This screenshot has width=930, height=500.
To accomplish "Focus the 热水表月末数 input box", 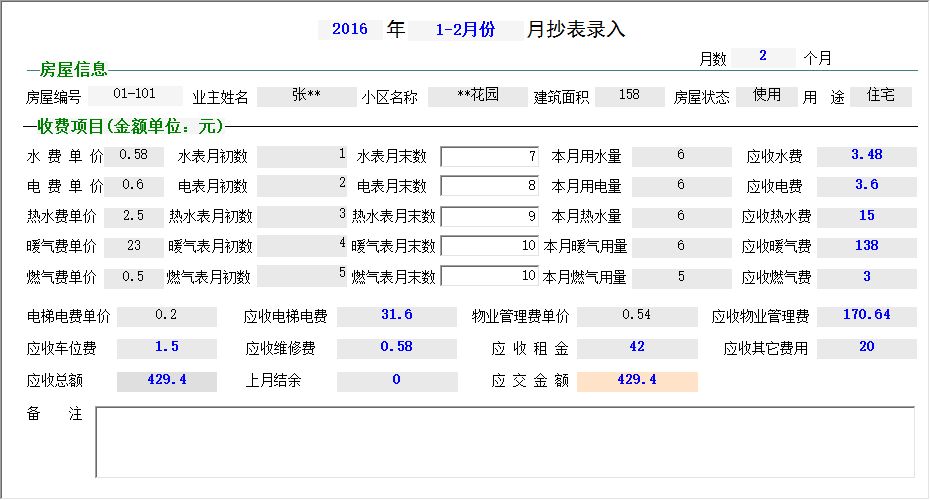I will pyautogui.click(x=491, y=217).
